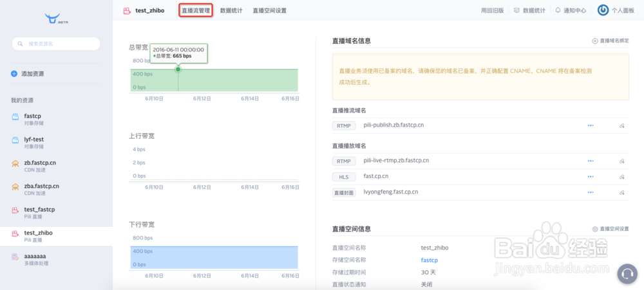Click the 数据统计 chart icon in top right

(516, 10)
